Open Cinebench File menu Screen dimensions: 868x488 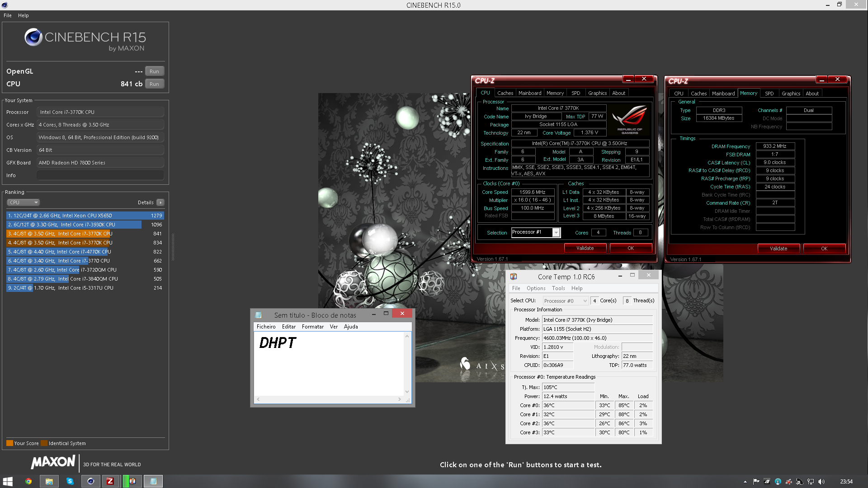click(x=8, y=15)
